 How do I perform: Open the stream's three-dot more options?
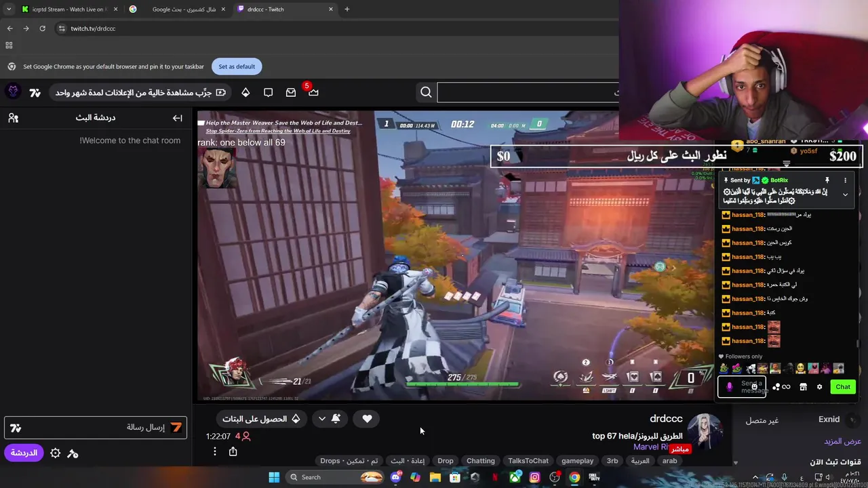214,451
